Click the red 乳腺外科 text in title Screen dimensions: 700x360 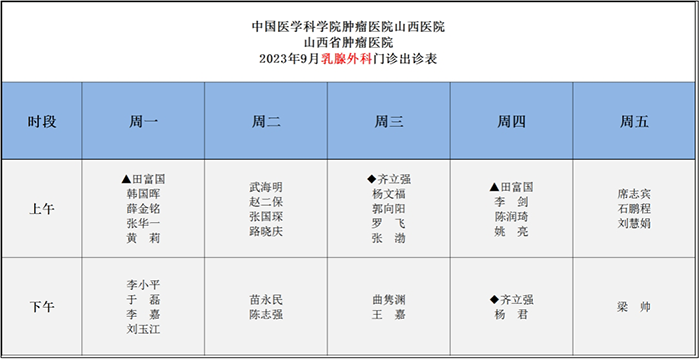tap(346, 59)
